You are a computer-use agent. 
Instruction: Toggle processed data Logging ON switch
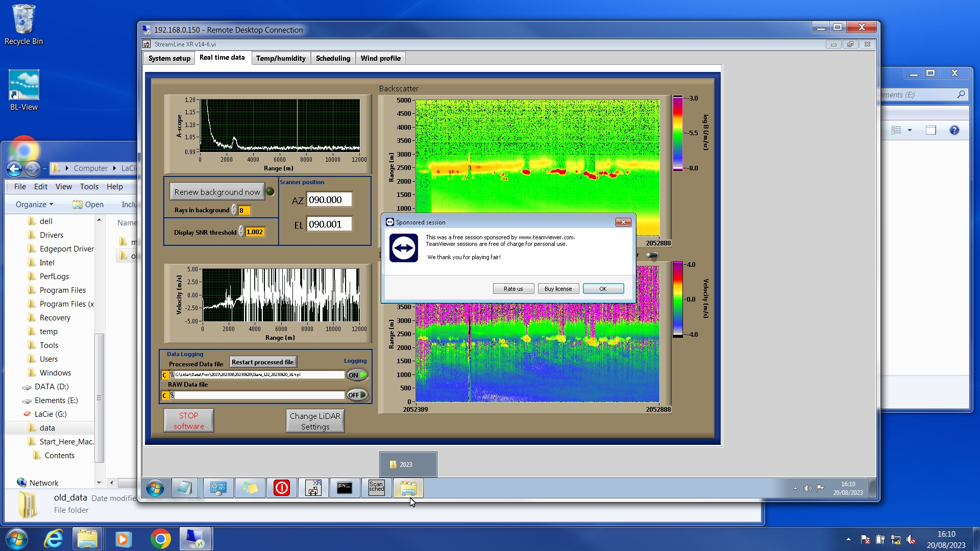[357, 375]
